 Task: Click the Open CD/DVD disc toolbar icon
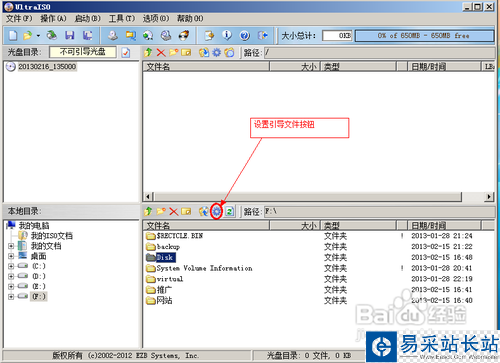(51, 35)
